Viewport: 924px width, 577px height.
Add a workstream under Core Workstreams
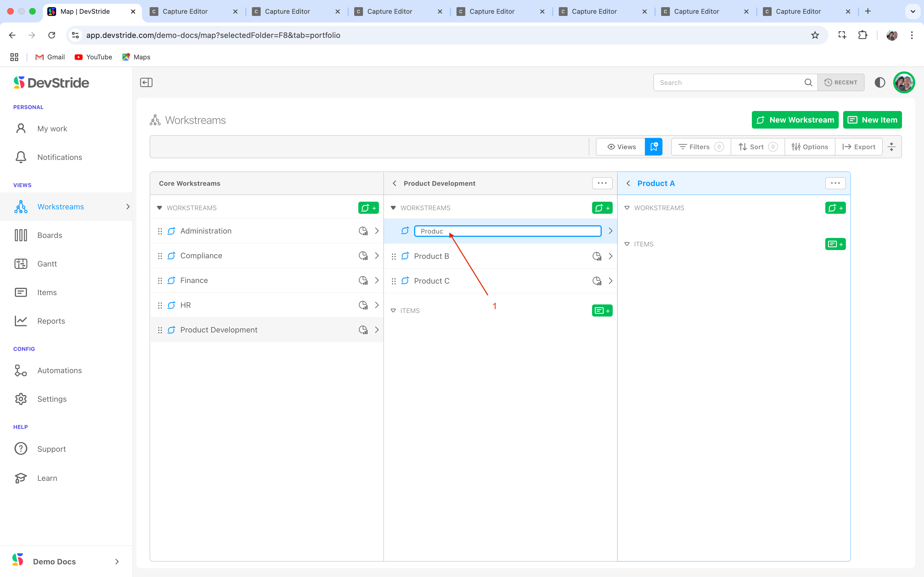coord(368,208)
